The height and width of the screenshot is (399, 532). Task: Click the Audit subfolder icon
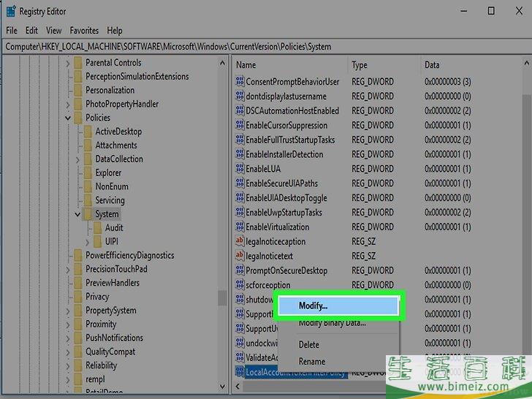(96, 228)
